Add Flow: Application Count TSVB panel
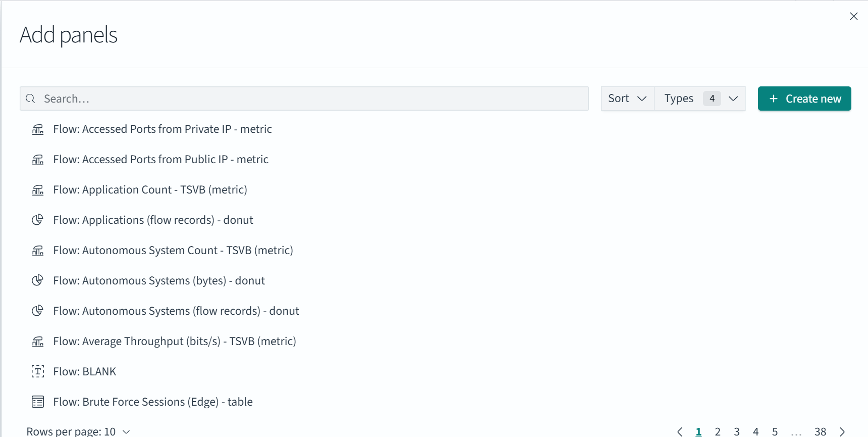Image resolution: width=868 pixels, height=437 pixels. pos(150,189)
